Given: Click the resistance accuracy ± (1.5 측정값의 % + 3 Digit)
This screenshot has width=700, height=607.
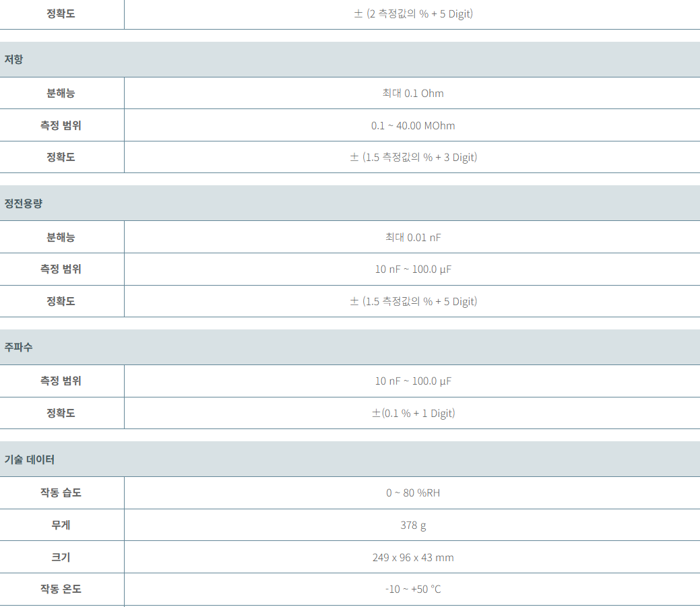Looking at the screenshot, I should coord(414,158).
